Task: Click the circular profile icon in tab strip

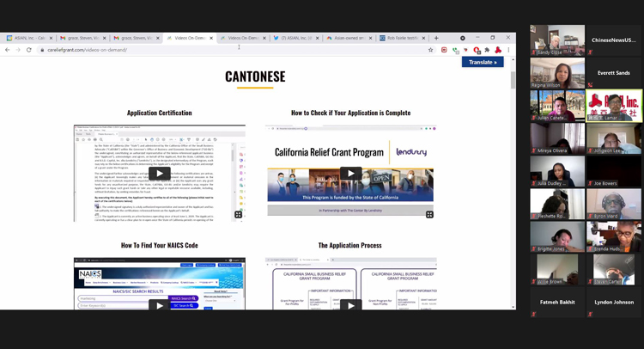Action: click(x=463, y=38)
